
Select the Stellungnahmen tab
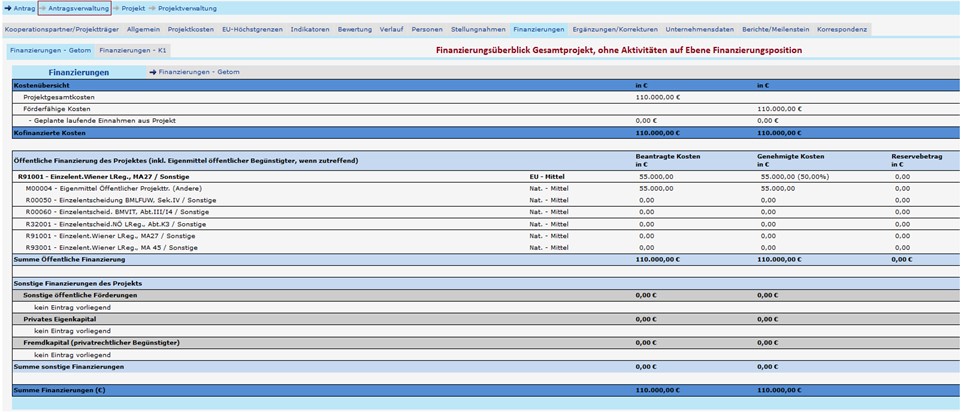pyautogui.click(x=478, y=30)
